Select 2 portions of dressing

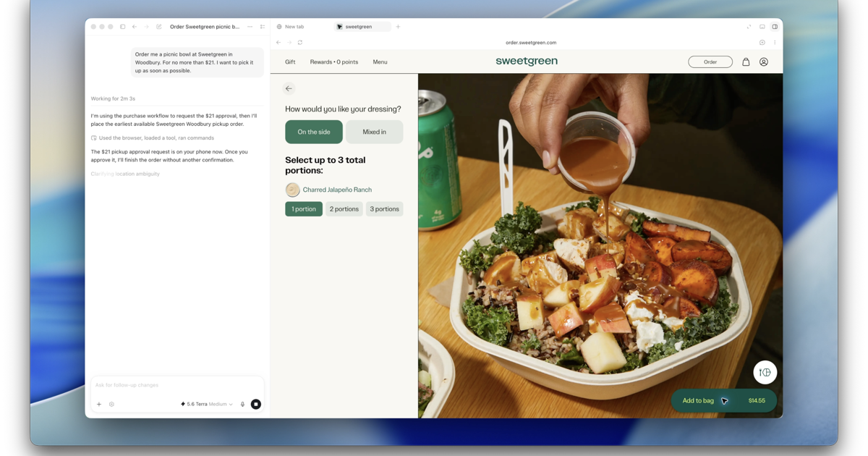point(344,209)
